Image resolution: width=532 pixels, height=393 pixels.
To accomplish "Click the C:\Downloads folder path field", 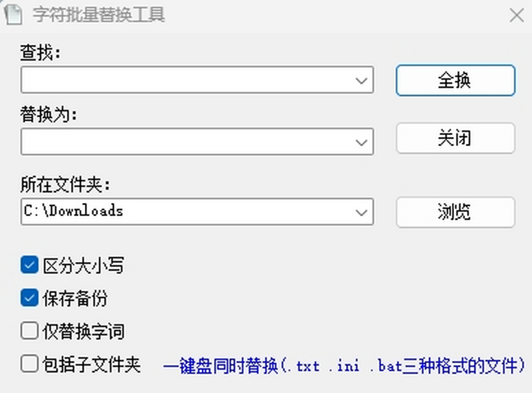I will pyautogui.click(x=186, y=211).
